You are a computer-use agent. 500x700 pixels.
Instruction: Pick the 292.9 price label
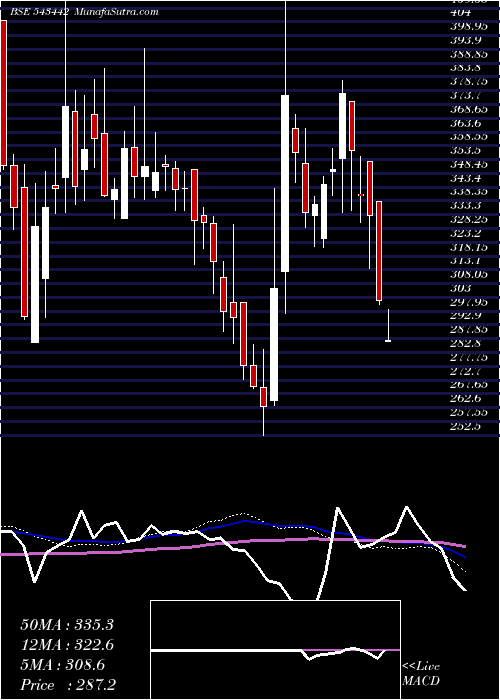(x=466, y=316)
